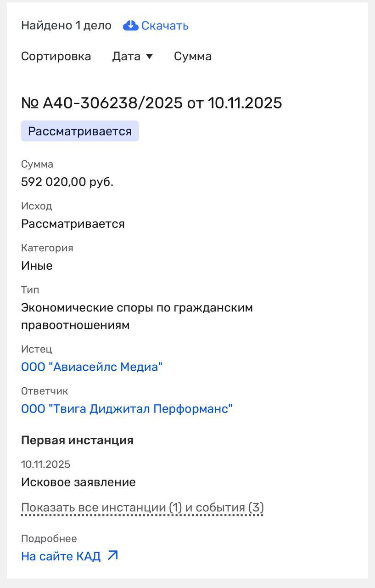Follow the "На сайте КАД" link

(61, 556)
